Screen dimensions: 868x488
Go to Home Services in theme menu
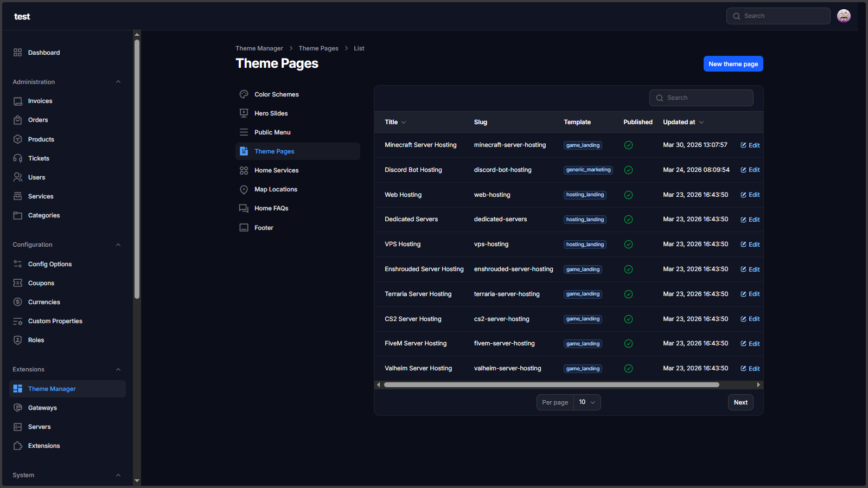(x=276, y=170)
